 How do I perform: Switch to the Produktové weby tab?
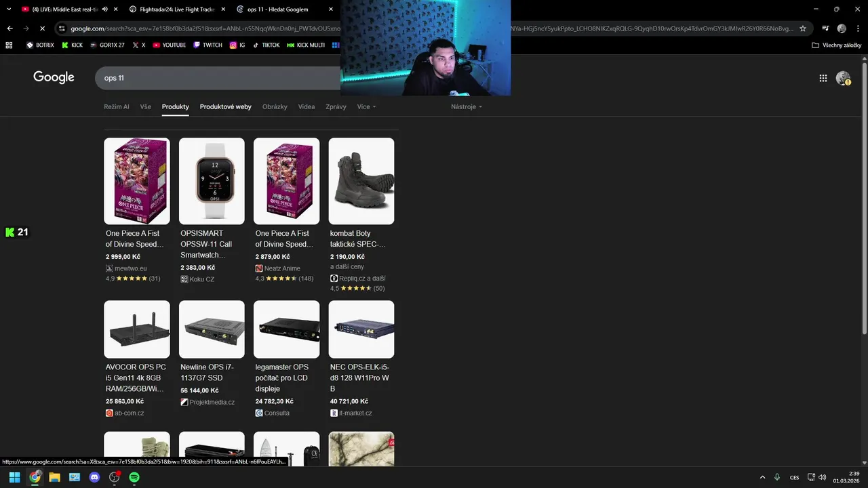click(226, 107)
